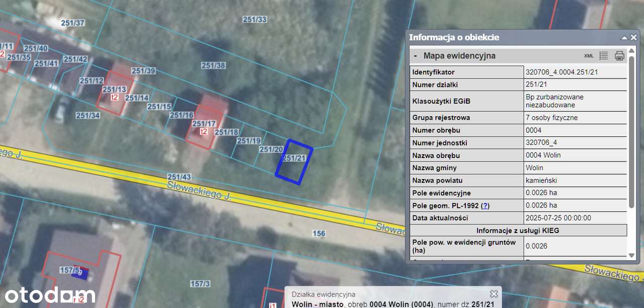Collapse the Mapa ewidencyjna section with the minus sign
Screen dimensions: 644x308
pos(415,56)
